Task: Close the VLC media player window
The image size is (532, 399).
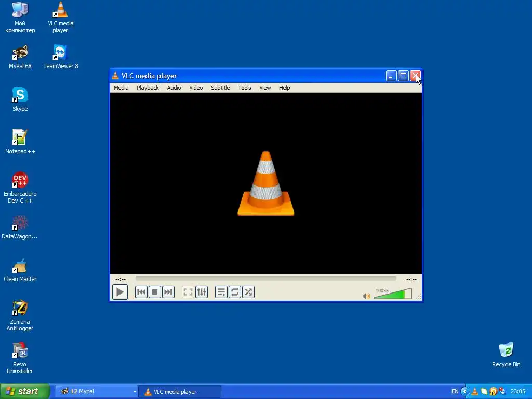Action: point(415,76)
